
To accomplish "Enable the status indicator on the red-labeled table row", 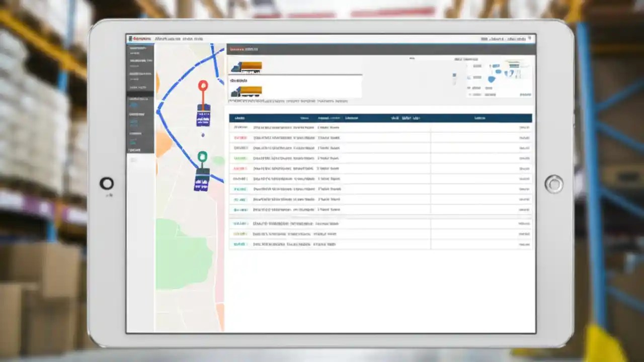I will coord(240,137).
